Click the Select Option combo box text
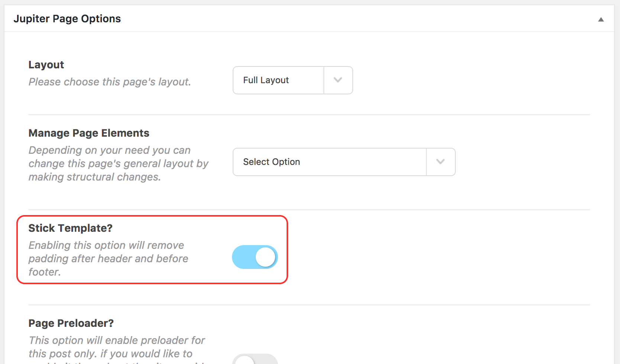The height and width of the screenshot is (364, 620). tap(272, 162)
